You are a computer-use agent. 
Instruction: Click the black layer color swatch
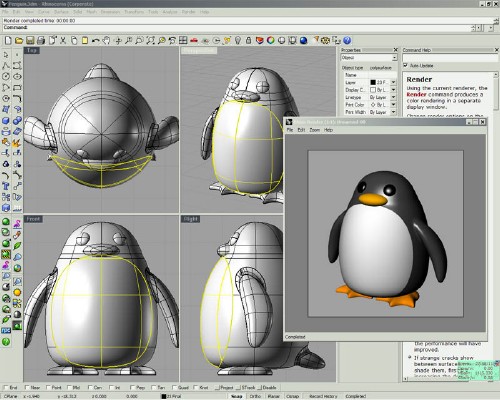pyautogui.click(x=373, y=82)
